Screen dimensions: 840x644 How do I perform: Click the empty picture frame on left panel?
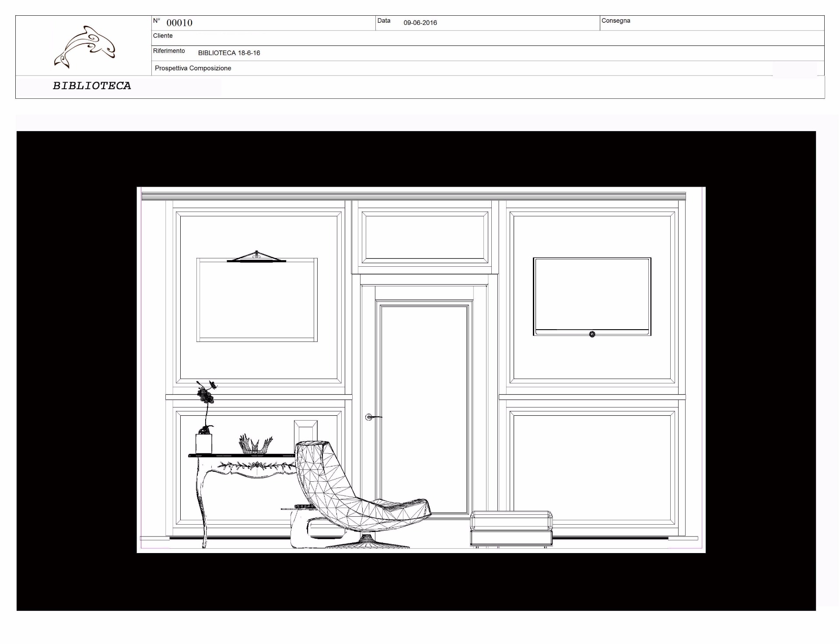(x=257, y=300)
